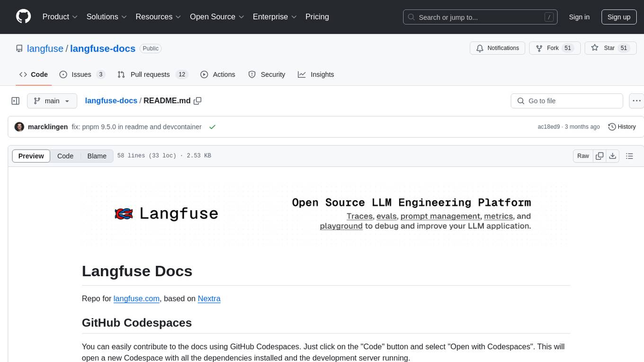Viewport: 644px width, 362px height.
Task: Open the main branch dropdown
Action: (52, 101)
